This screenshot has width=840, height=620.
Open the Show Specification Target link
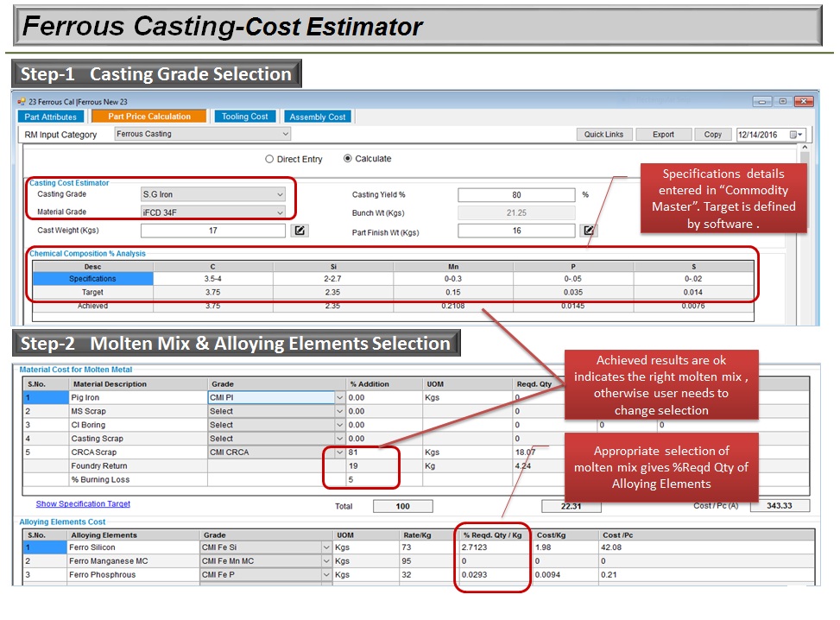point(83,503)
